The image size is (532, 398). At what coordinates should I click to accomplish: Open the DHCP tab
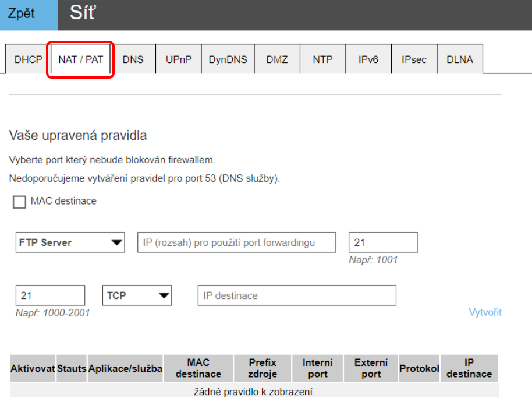click(28, 59)
